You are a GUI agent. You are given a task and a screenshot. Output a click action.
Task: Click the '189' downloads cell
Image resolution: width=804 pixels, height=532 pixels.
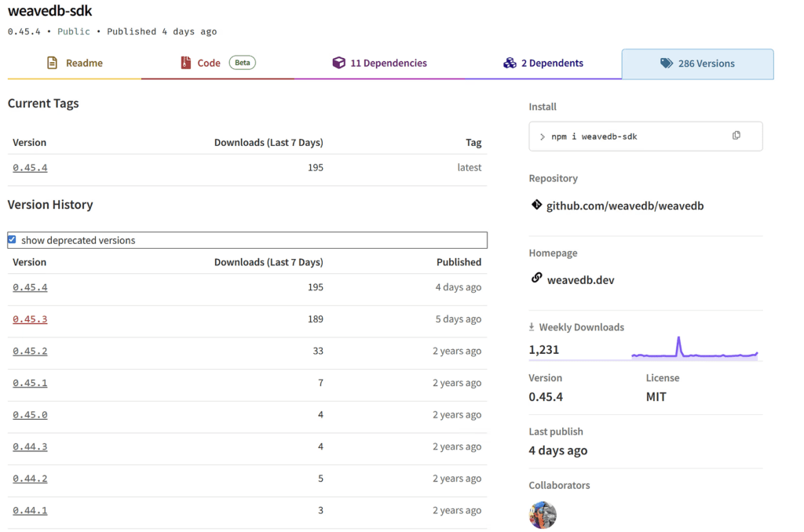(316, 319)
